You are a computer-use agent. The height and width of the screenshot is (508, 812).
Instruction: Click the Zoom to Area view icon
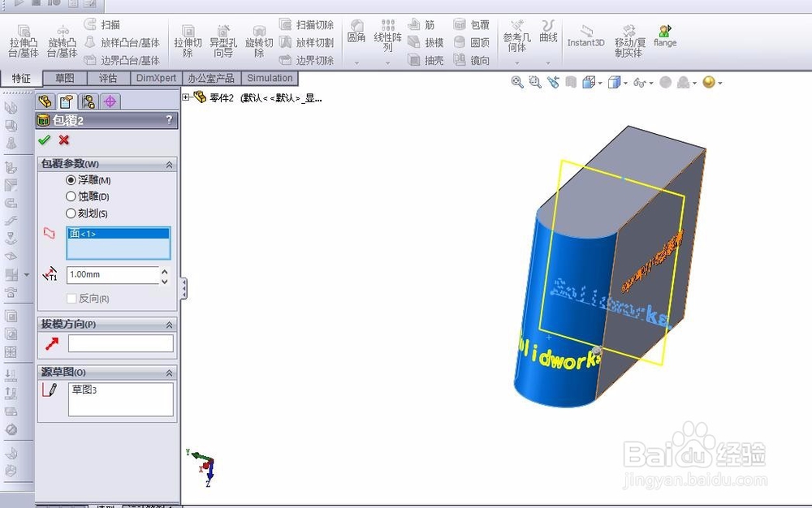(535, 82)
